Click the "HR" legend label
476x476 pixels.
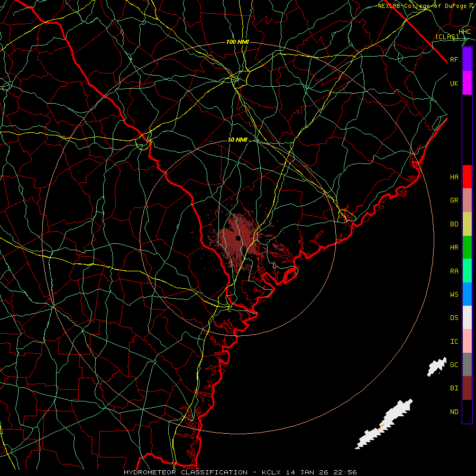[454, 248]
